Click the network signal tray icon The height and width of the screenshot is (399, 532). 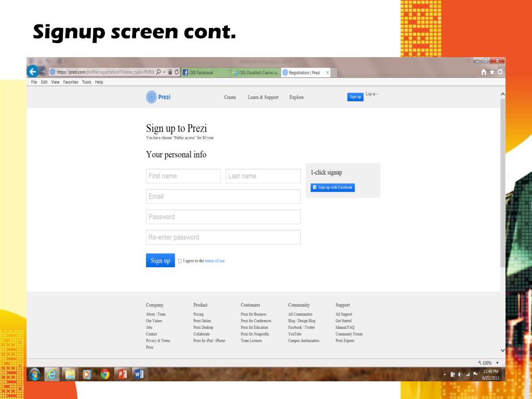pos(468,375)
